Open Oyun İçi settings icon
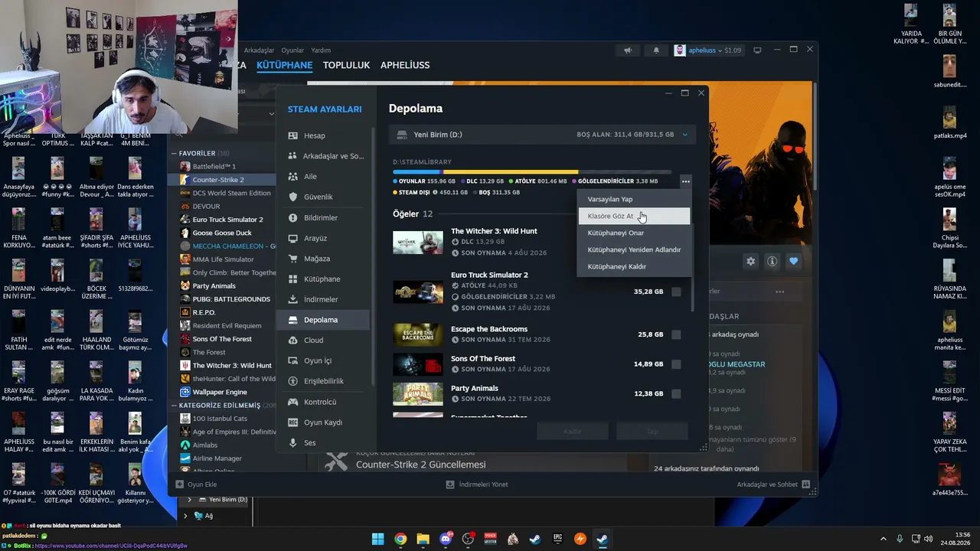 pyautogui.click(x=292, y=360)
